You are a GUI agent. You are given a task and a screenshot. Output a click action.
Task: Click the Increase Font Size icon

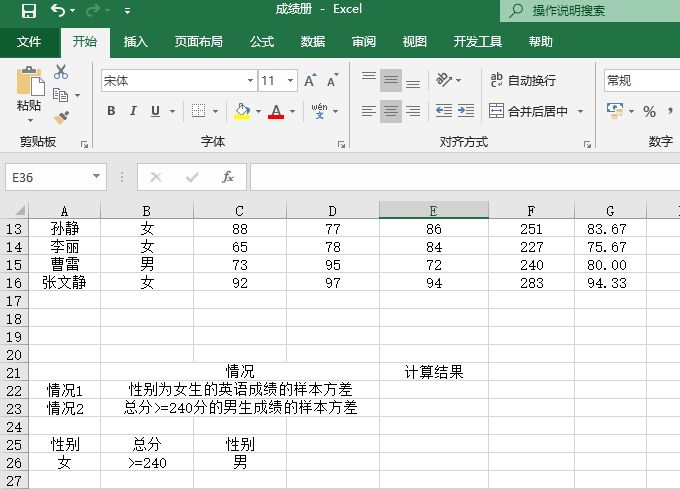pyautogui.click(x=310, y=81)
